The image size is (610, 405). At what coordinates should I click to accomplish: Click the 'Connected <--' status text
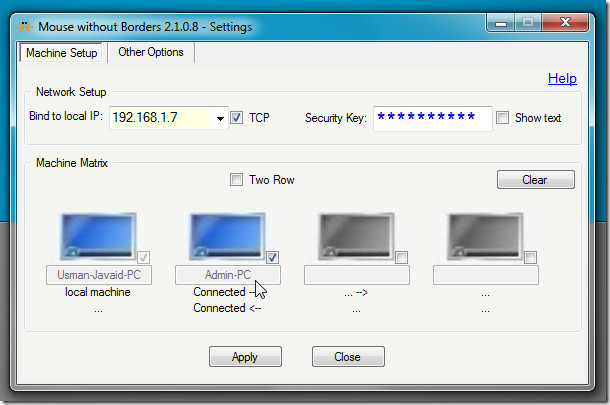(227, 308)
